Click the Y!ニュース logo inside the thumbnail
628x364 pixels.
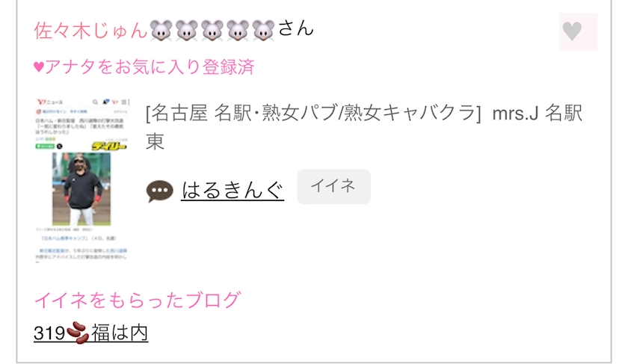point(49,102)
